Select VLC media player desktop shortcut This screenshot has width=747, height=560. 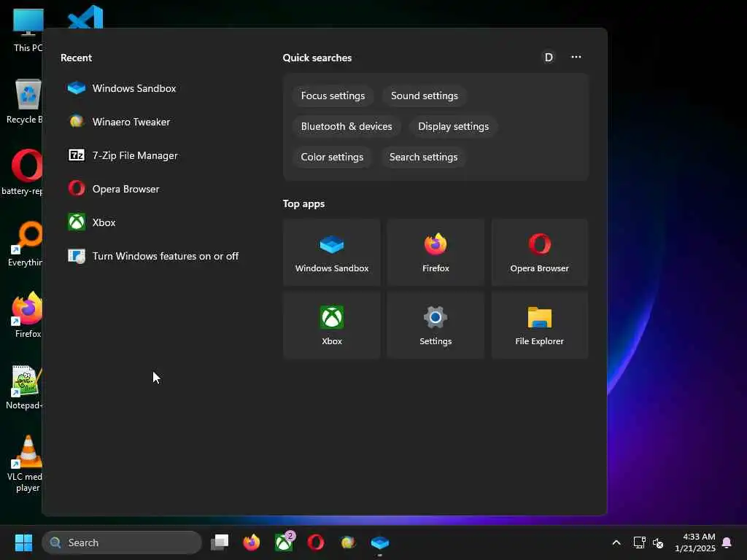click(x=26, y=463)
